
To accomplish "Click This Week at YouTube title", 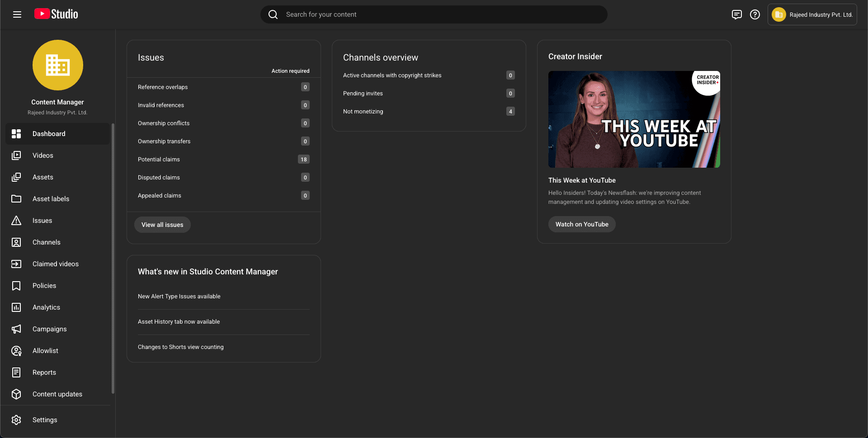I will (x=582, y=180).
